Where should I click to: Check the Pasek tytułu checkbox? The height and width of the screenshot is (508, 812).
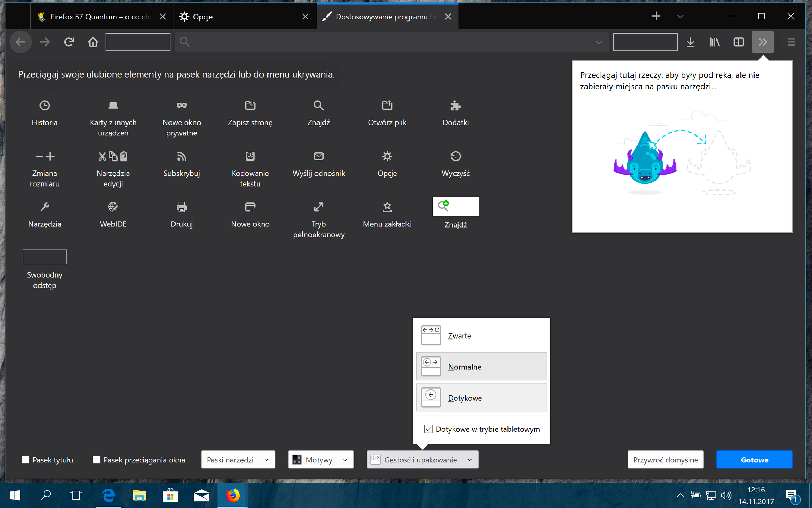[25, 460]
